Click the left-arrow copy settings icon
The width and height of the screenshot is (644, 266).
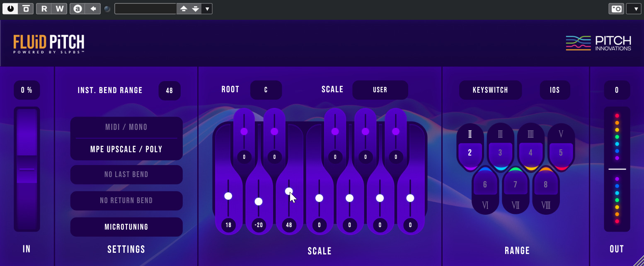point(93,9)
